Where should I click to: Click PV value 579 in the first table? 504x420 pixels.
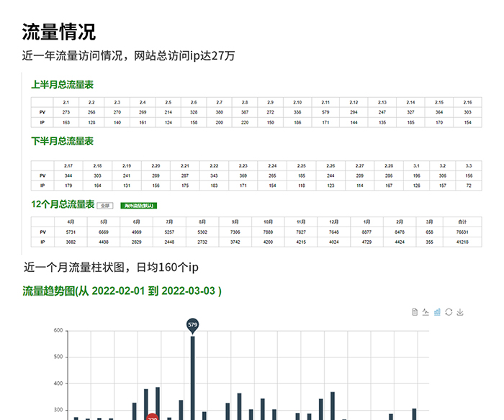pos(325,112)
